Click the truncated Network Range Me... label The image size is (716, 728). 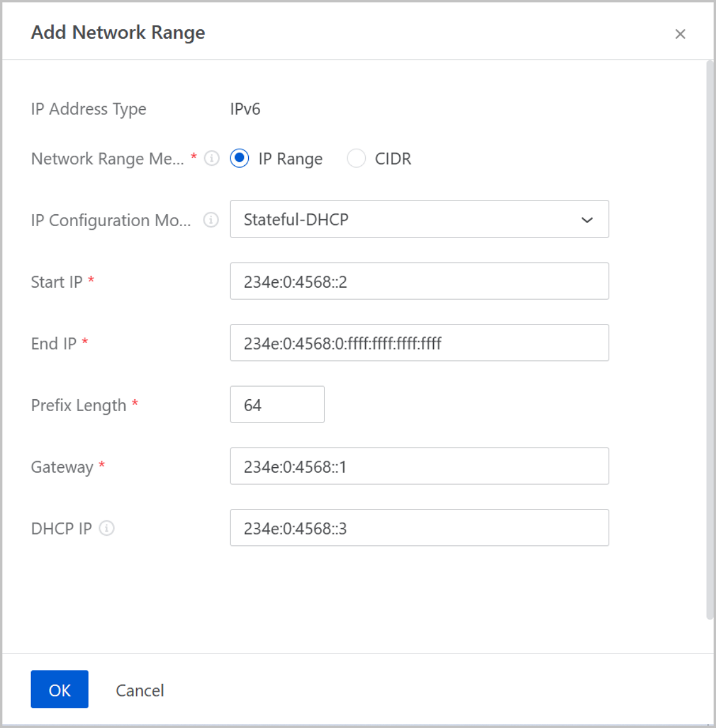click(x=107, y=159)
